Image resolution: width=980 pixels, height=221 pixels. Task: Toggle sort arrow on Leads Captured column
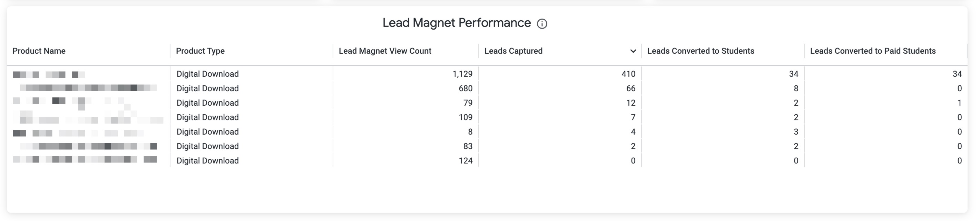(x=633, y=51)
